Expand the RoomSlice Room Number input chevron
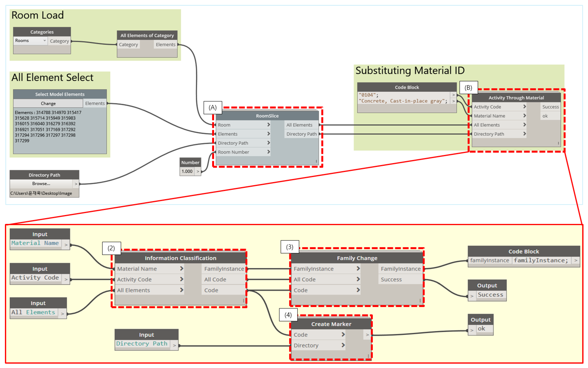 (268, 152)
